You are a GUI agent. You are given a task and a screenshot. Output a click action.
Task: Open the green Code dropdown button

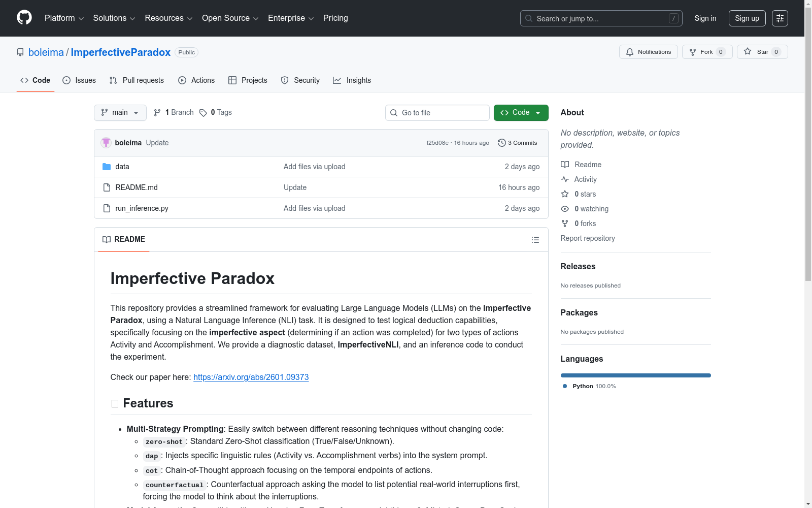pyautogui.click(x=521, y=113)
